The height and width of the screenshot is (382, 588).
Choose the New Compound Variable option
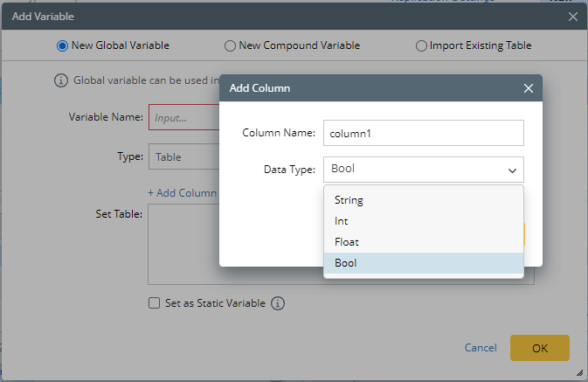(230, 45)
